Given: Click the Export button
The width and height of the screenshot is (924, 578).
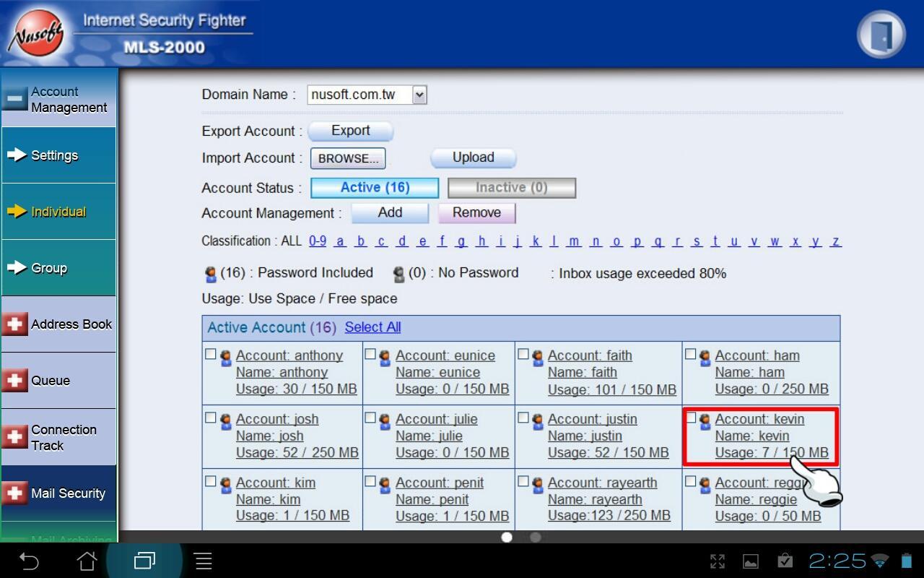Looking at the screenshot, I should click(351, 131).
